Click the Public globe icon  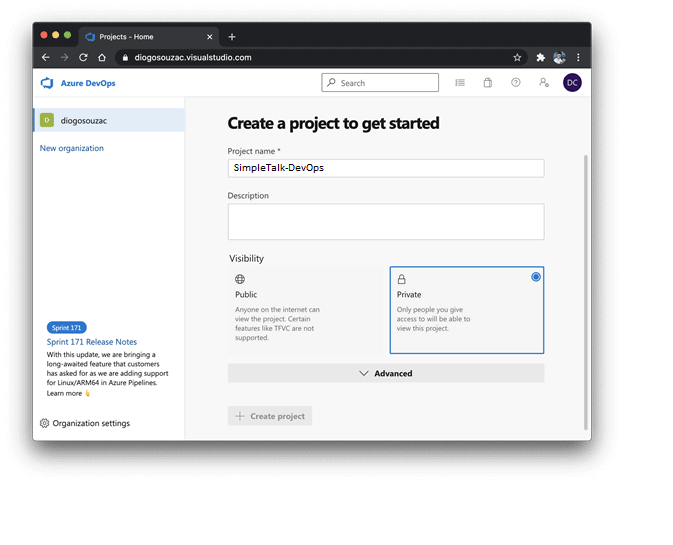tap(240, 279)
